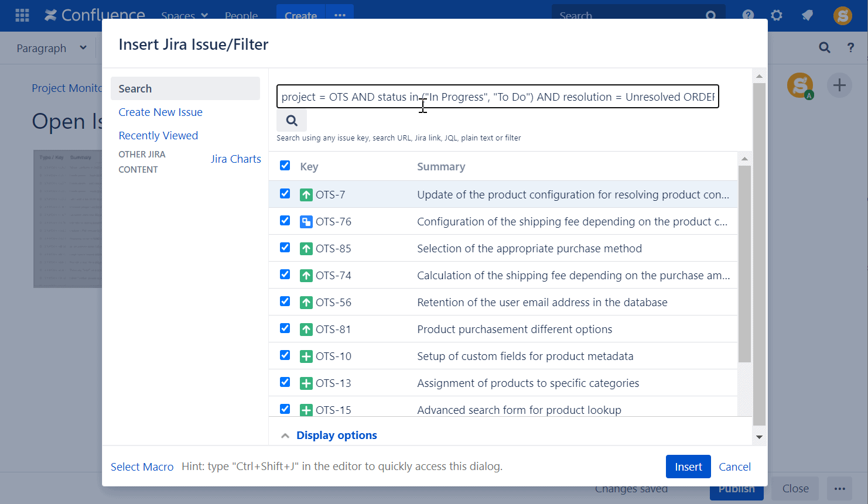
Task: Switch to the Jira Charts tab
Action: click(235, 159)
